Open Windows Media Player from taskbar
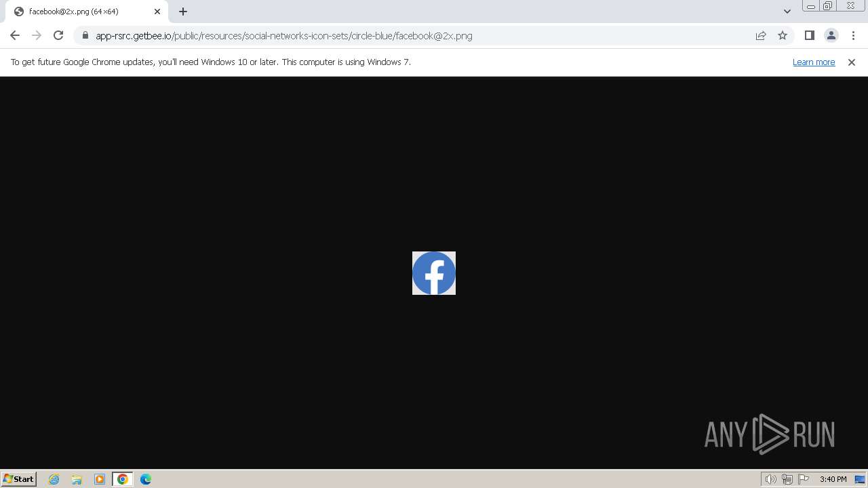Image resolution: width=868 pixels, height=488 pixels. point(100,479)
